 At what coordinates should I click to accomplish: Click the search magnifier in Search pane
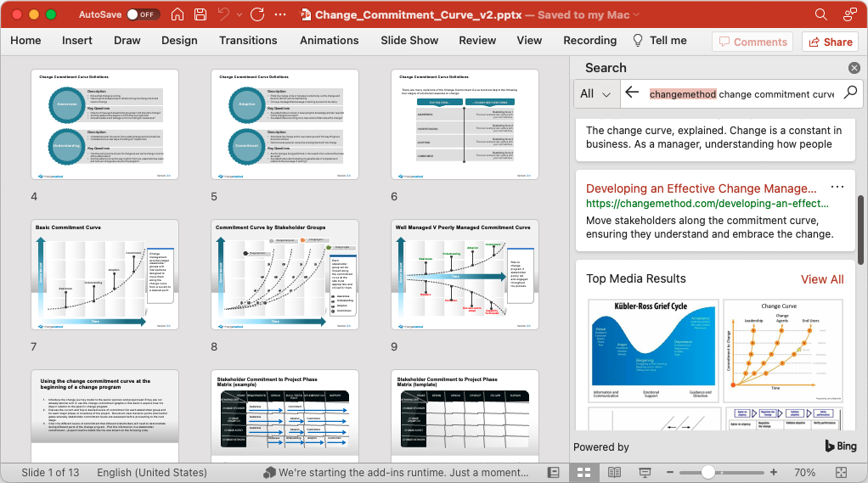tap(850, 93)
